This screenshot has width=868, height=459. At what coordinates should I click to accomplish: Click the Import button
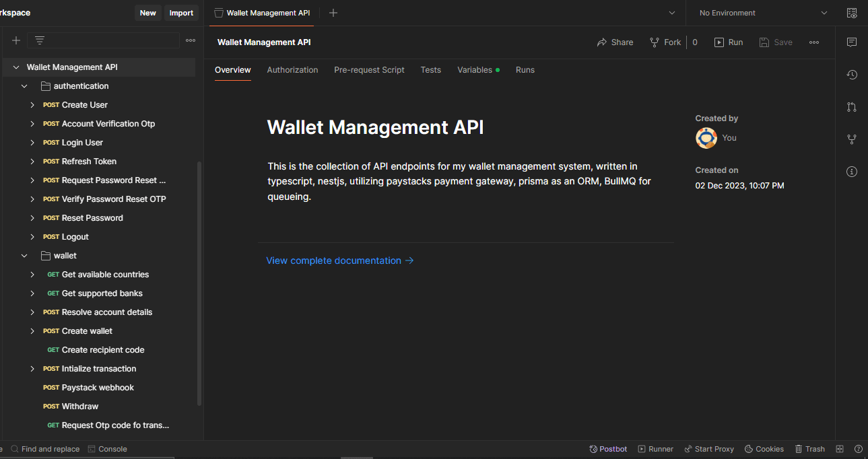point(181,13)
